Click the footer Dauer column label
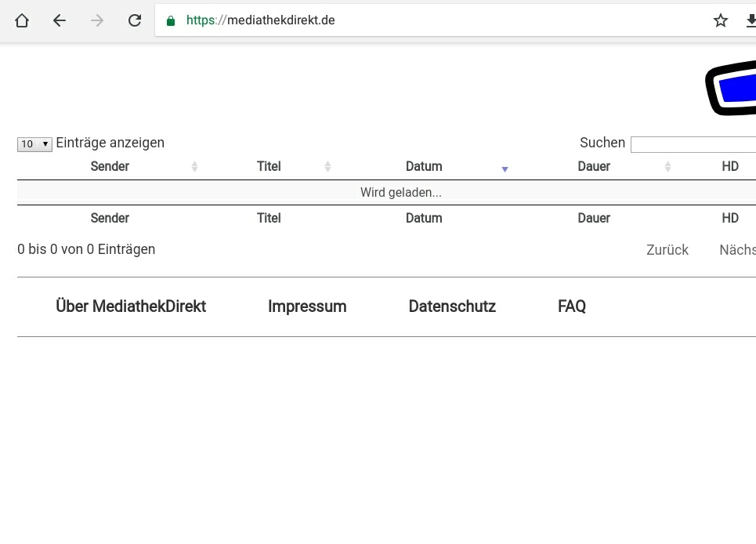 594,218
